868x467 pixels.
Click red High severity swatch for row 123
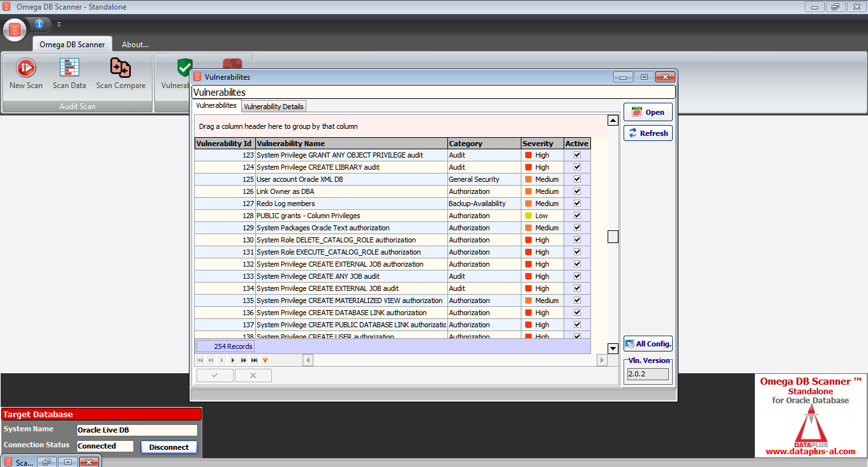pyautogui.click(x=528, y=155)
